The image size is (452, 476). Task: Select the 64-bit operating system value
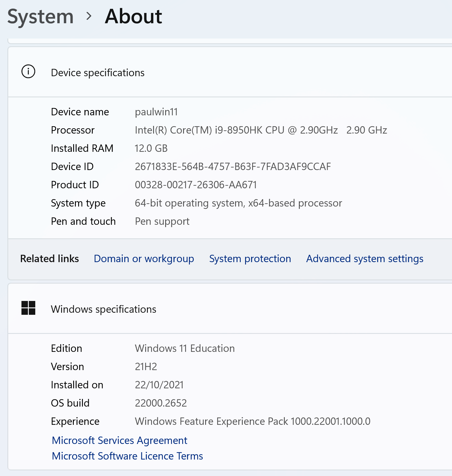(x=238, y=203)
